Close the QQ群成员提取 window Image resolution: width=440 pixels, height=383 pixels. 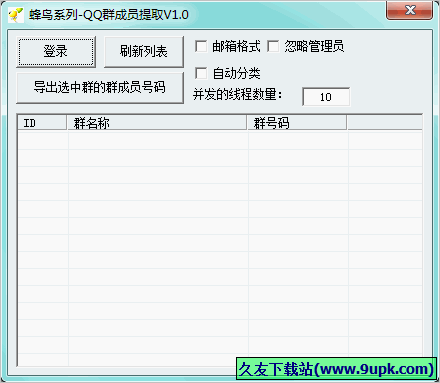tap(409, 10)
